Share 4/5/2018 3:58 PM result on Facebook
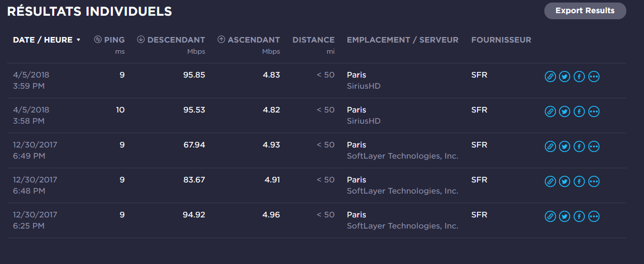This screenshot has width=644, height=264. (579, 111)
